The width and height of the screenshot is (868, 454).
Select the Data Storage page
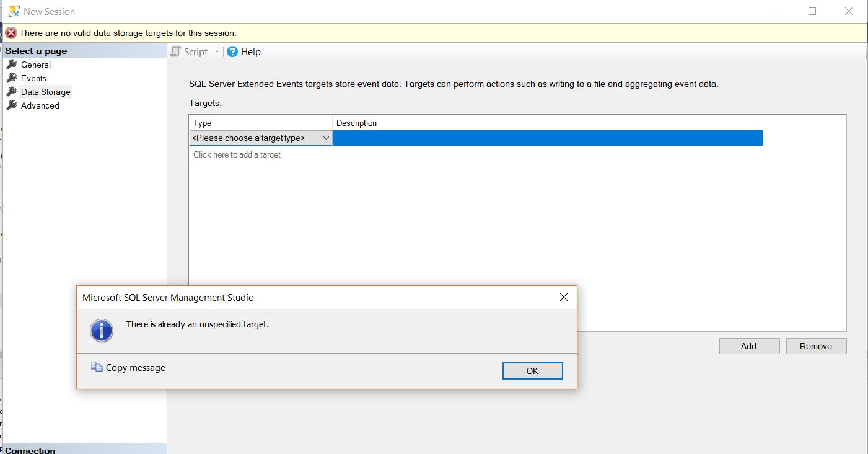(46, 92)
